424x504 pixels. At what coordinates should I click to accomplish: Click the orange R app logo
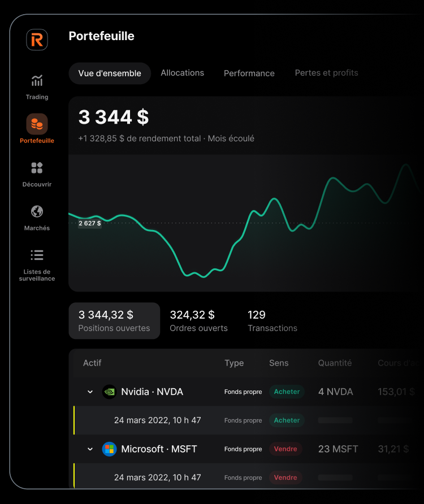point(37,40)
